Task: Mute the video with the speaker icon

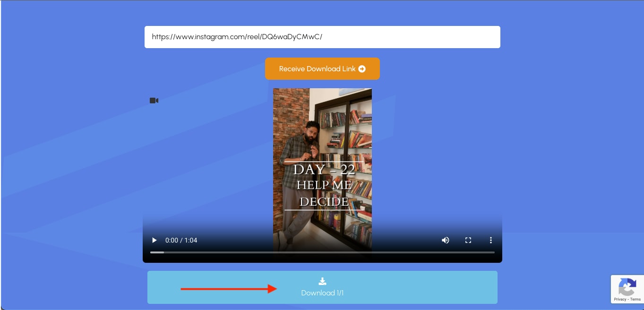Action: coord(445,240)
